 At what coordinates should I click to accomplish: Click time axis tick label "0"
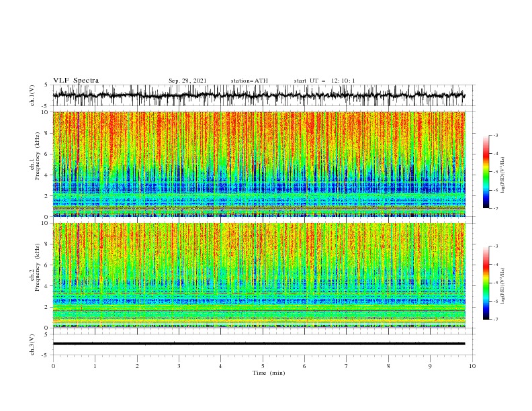click(53, 366)
